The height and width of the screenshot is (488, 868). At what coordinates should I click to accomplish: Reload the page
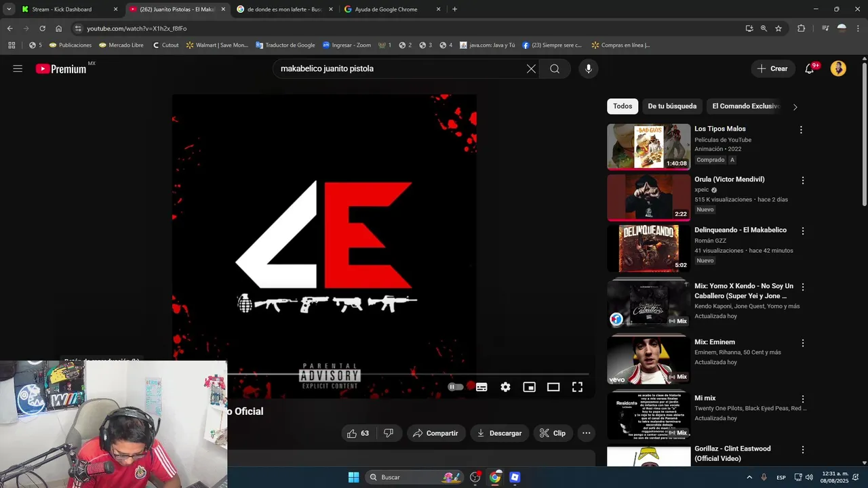[x=42, y=28]
